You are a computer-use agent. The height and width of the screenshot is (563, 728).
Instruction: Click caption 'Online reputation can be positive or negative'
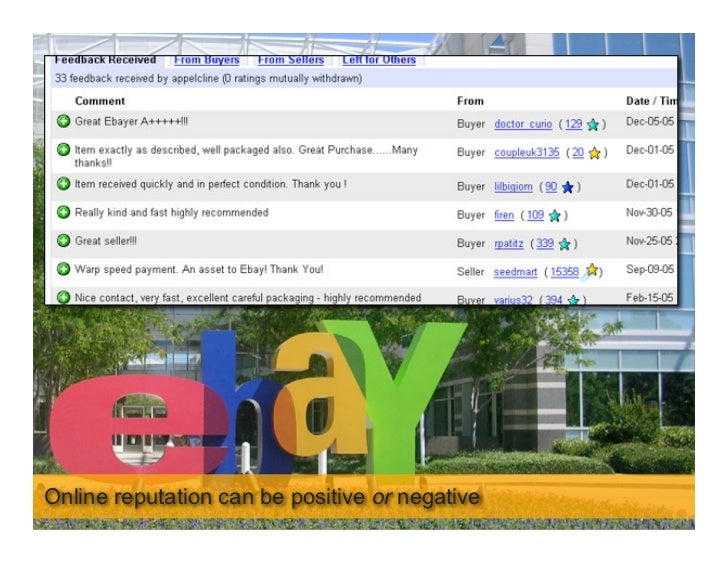262,497
